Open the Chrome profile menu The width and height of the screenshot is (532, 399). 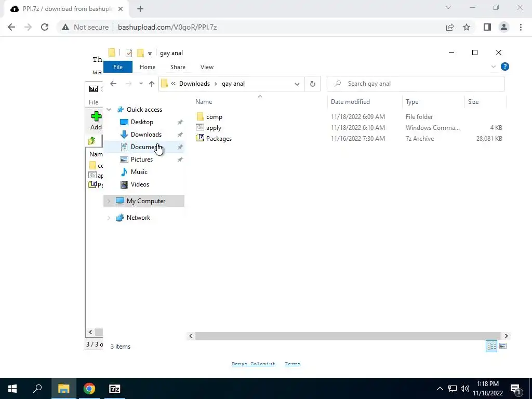click(x=504, y=27)
